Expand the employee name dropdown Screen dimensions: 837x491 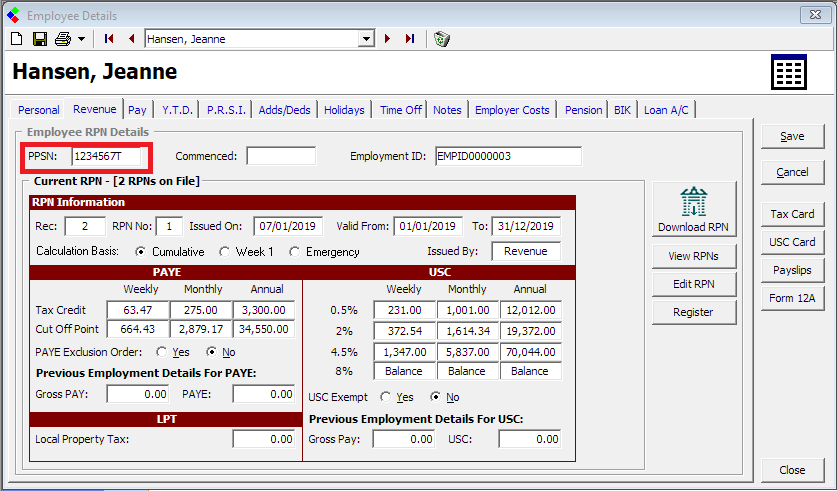point(366,39)
